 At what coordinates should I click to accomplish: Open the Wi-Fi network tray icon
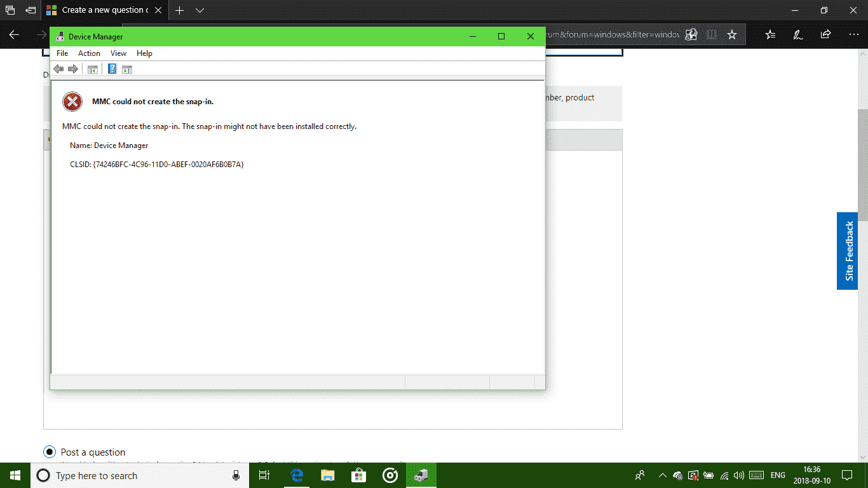(x=724, y=475)
